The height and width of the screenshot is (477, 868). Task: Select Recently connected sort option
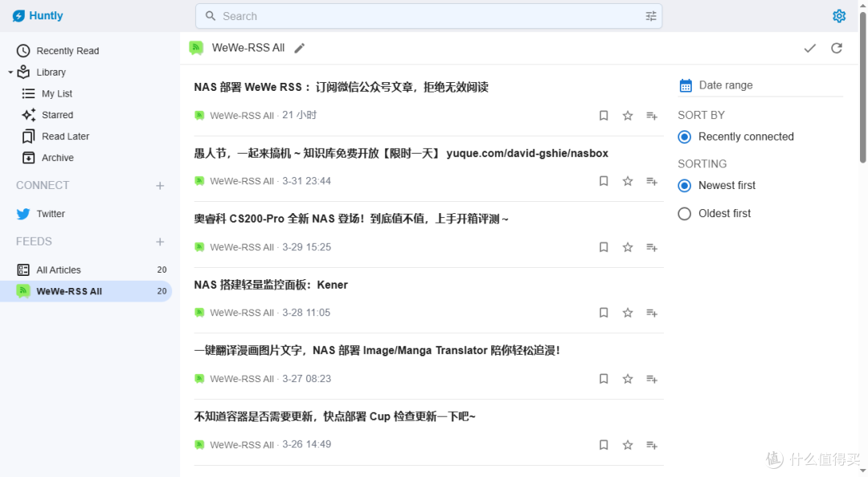[x=685, y=137]
